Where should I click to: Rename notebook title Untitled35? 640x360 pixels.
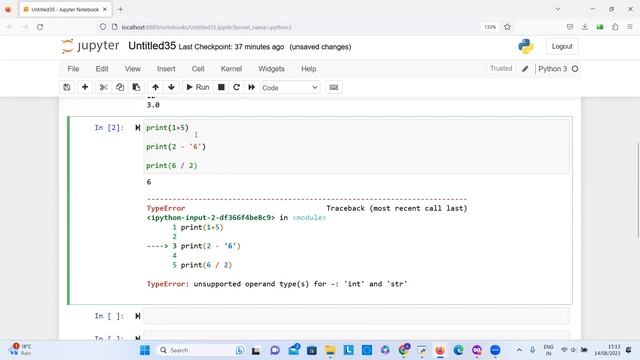click(x=152, y=46)
